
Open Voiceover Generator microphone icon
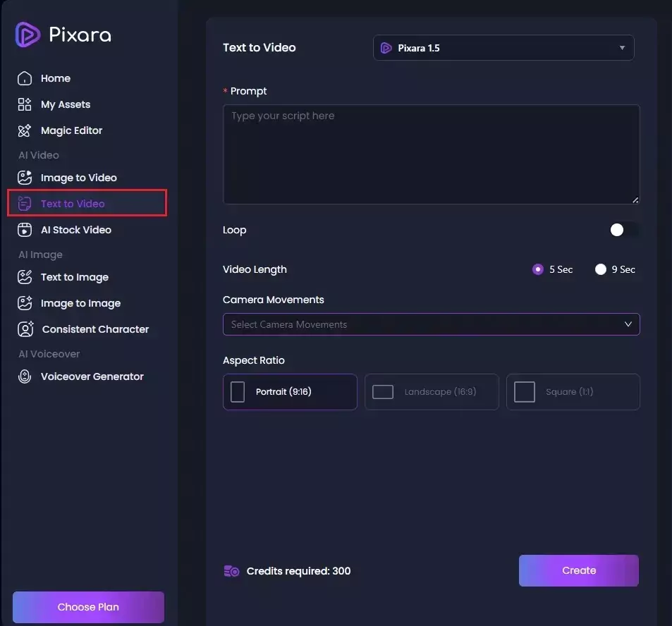click(x=25, y=376)
